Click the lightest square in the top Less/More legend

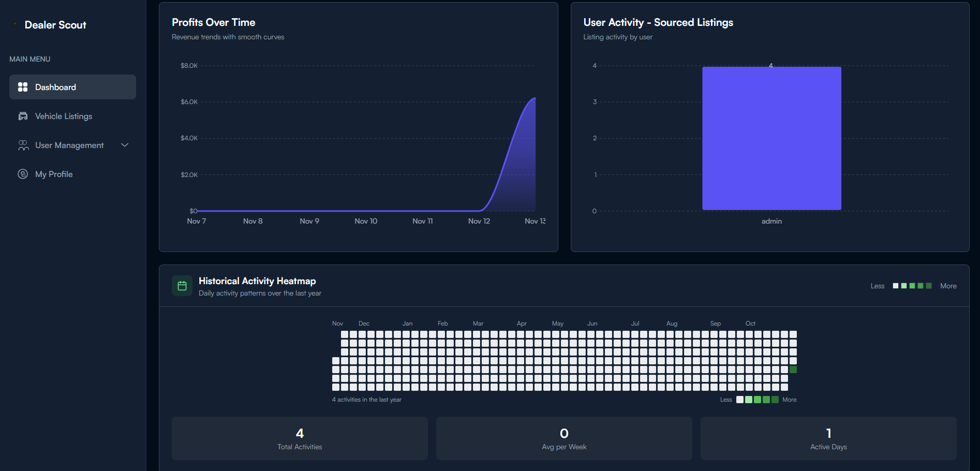pyautogui.click(x=895, y=286)
